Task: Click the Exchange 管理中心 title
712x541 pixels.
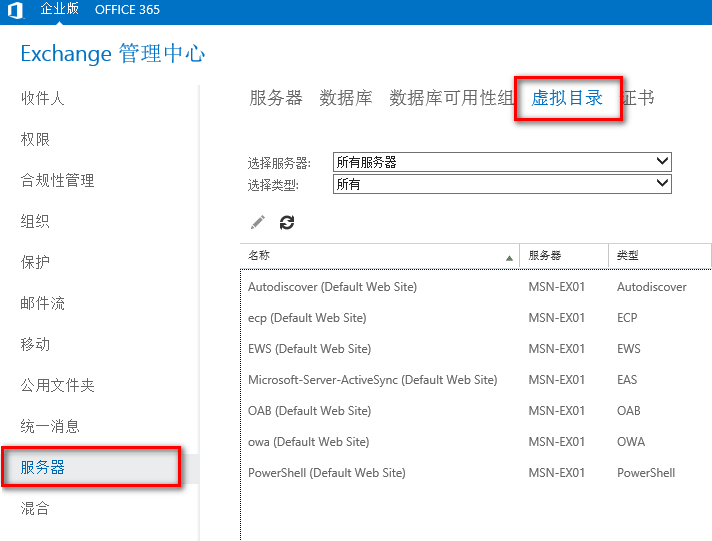Action: click(x=113, y=54)
